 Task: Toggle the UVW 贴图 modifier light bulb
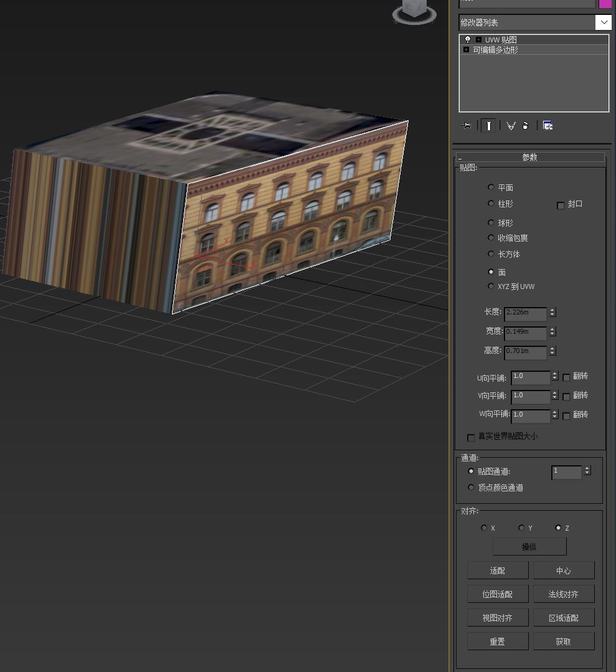tap(468, 39)
